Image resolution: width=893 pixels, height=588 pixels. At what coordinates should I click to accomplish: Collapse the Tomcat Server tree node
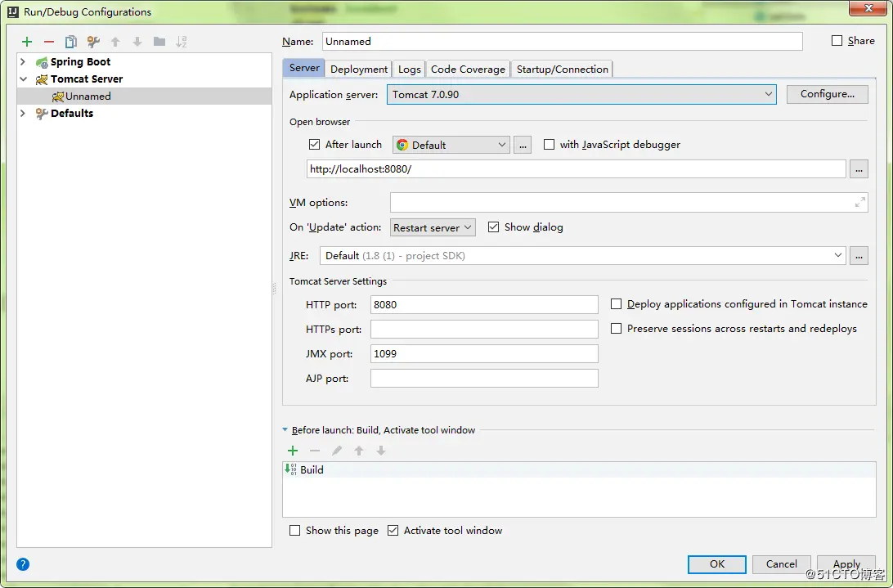coord(24,79)
